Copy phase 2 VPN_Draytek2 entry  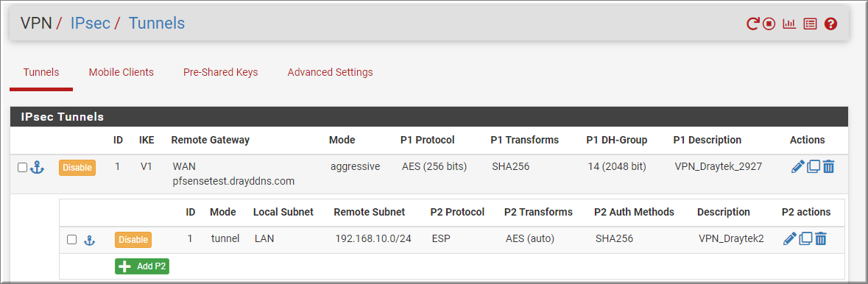click(x=806, y=238)
